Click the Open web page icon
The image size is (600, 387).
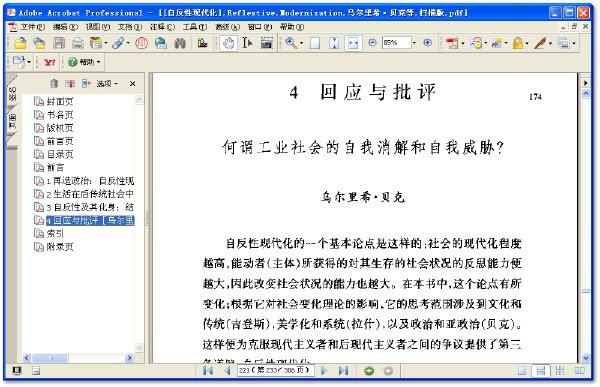coord(39,43)
